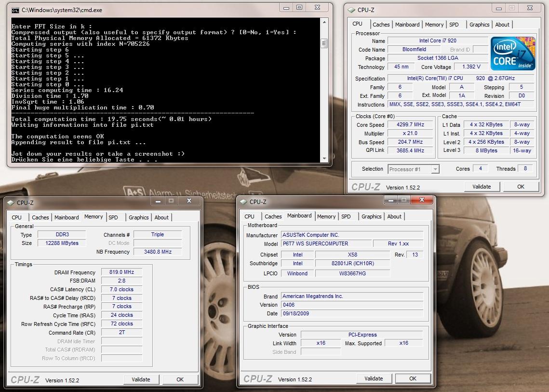
Task: Switch to Caches tab in CPU window
Action: click(381, 25)
